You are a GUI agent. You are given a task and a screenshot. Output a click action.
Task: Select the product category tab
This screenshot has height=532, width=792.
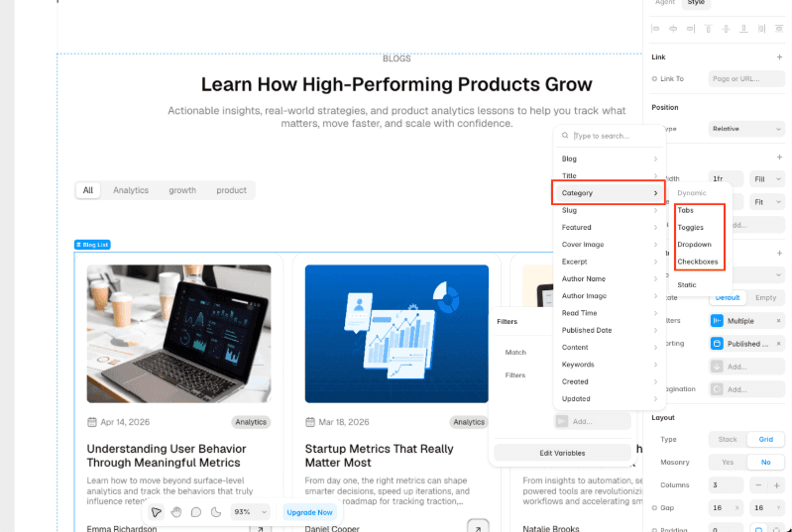click(231, 190)
